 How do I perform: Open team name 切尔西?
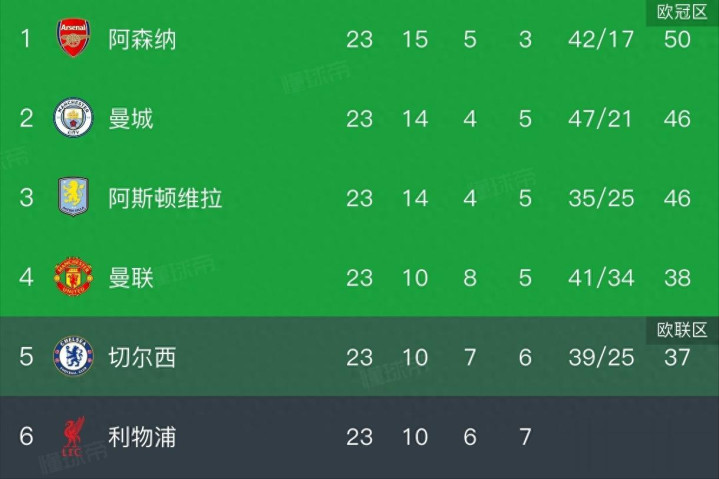[143, 357]
